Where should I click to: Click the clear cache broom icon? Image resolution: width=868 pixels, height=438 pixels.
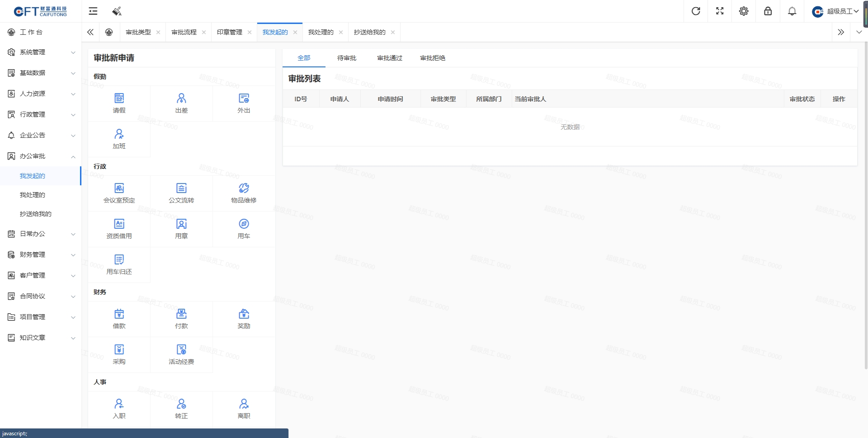point(117,11)
